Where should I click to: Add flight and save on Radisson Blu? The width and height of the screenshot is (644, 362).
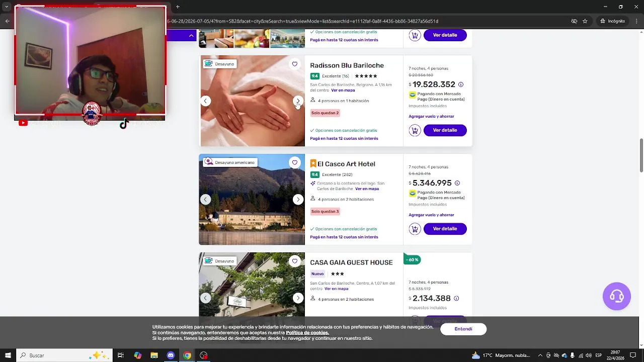[431, 117]
